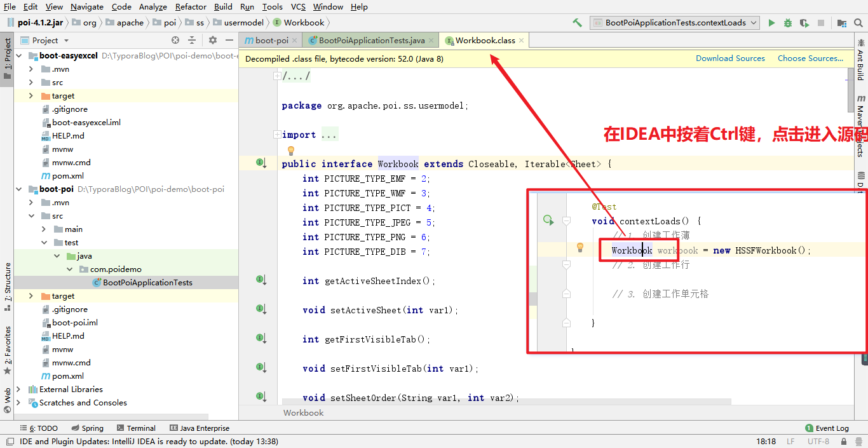Open the 7: Structure side panel

7,286
